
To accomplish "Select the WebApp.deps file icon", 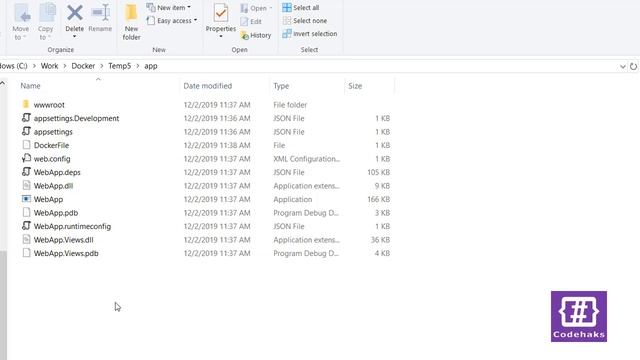I will (x=26, y=172).
